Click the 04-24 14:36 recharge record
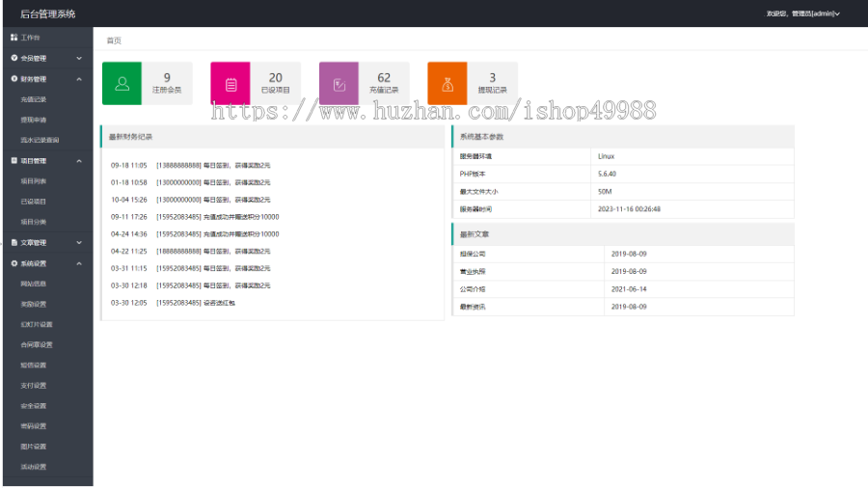The image size is (868, 488). point(195,234)
